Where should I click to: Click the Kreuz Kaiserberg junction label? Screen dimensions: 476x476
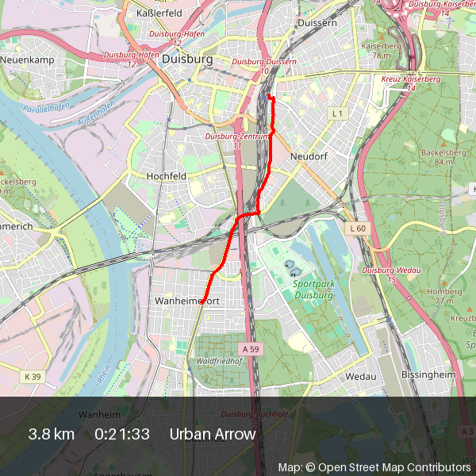[410, 83]
